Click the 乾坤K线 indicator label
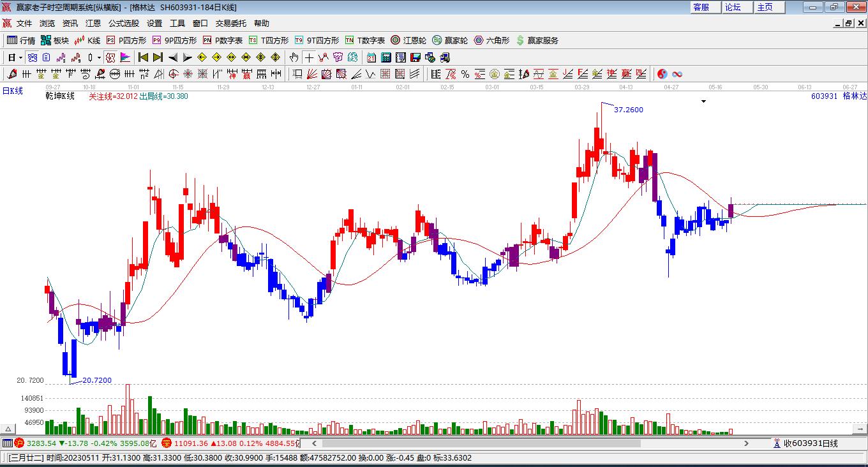This screenshot has width=868, height=467. click(60, 96)
